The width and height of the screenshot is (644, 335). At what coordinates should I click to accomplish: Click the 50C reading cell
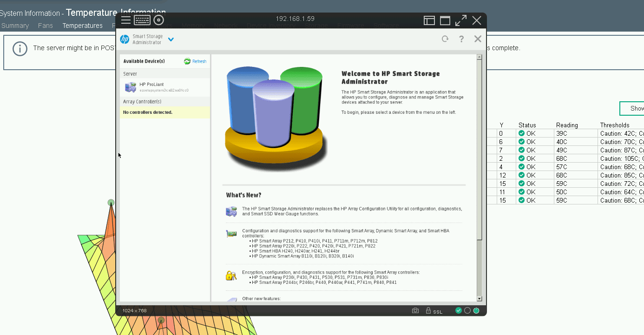click(575, 192)
